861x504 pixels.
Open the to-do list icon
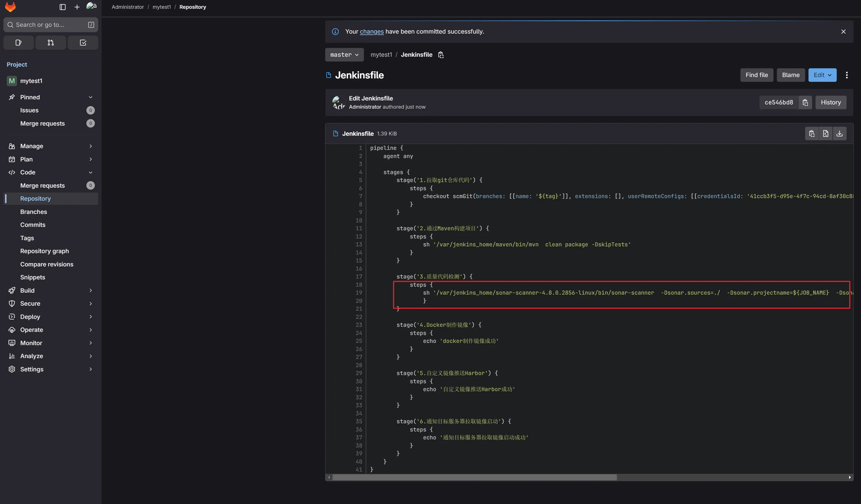(x=83, y=43)
